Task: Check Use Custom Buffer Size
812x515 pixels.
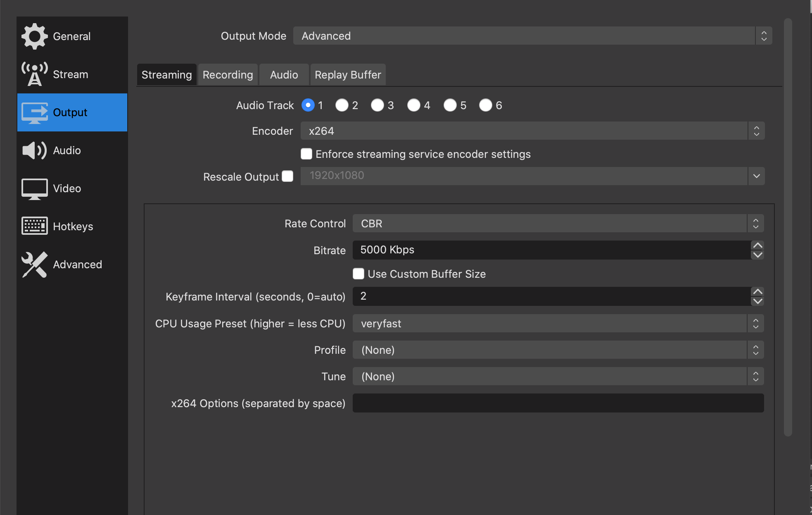Action: [359, 274]
